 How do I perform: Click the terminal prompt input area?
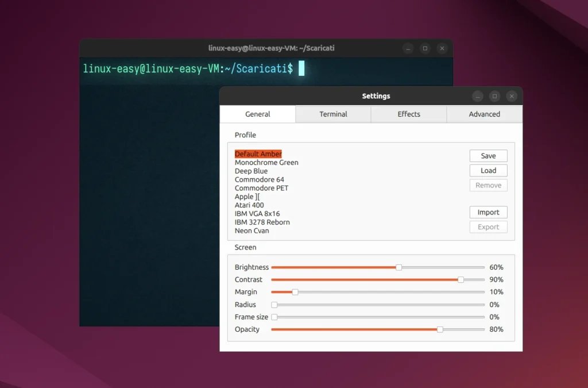pos(301,68)
